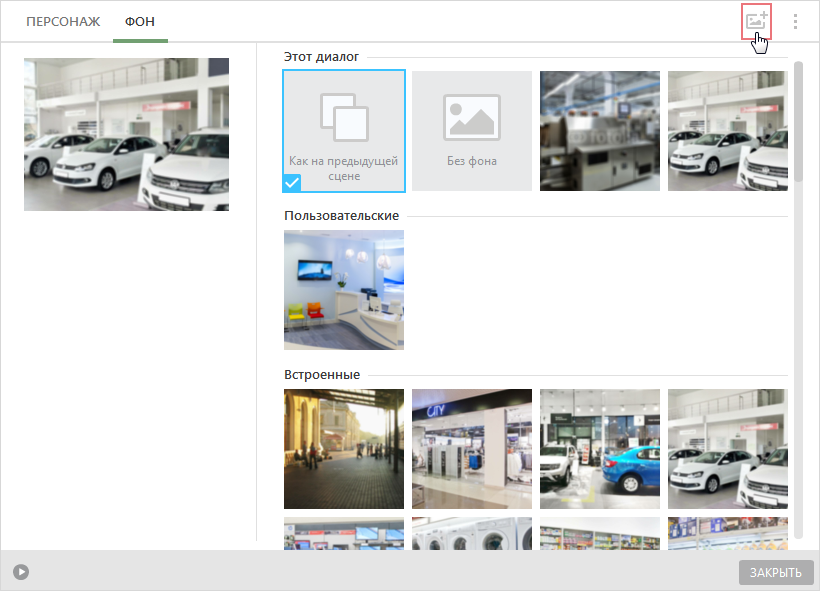Choose the 'Без фона' option
This screenshot has width=820, height=591.
[x=472, y=131]
